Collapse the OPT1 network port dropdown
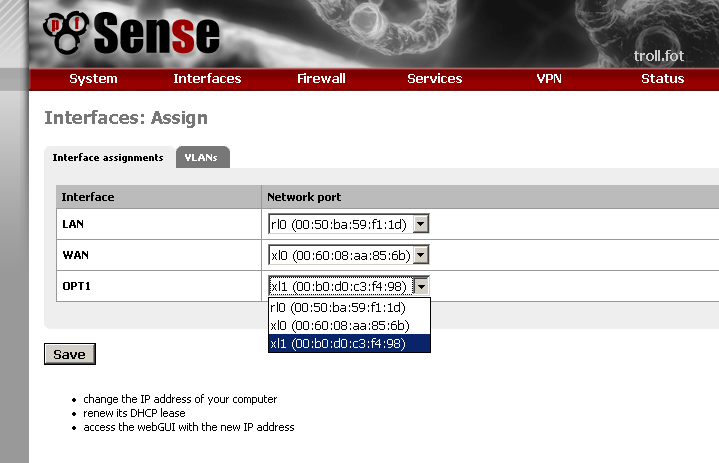This screenshot has width=719, height=463. click(x=421, y=286)
